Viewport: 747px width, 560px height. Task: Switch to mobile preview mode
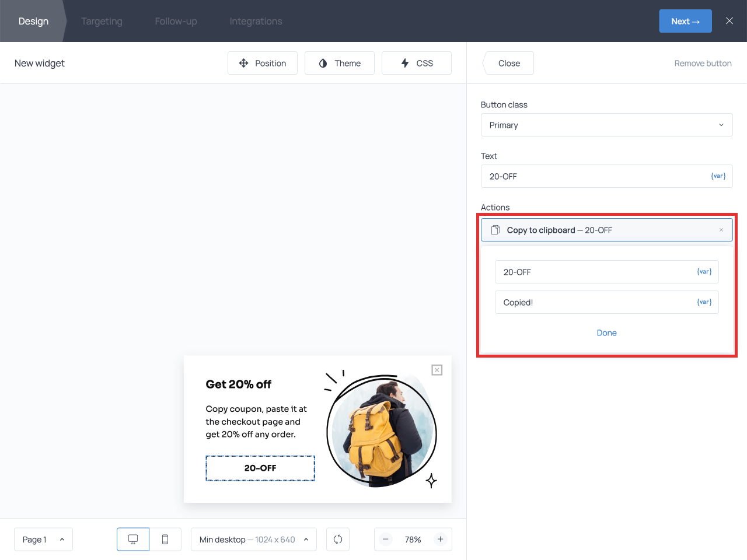pyautogui.click(x=165, y=540)
